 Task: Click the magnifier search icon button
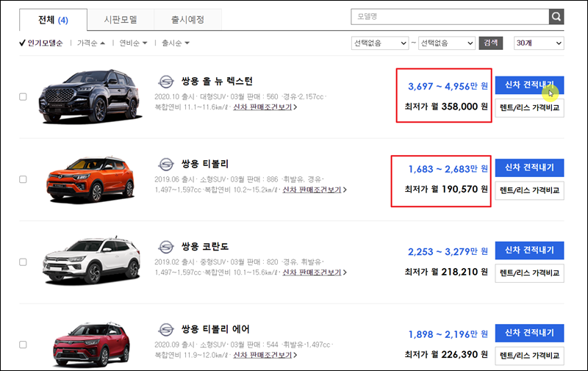coord(556,16)
